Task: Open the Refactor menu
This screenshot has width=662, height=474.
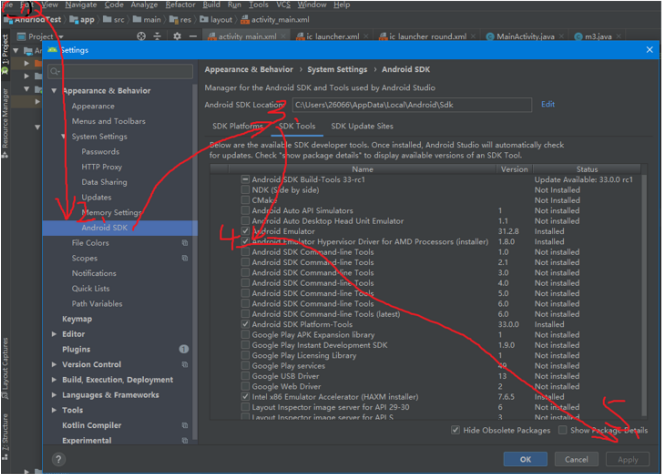Action: [180, 5]
